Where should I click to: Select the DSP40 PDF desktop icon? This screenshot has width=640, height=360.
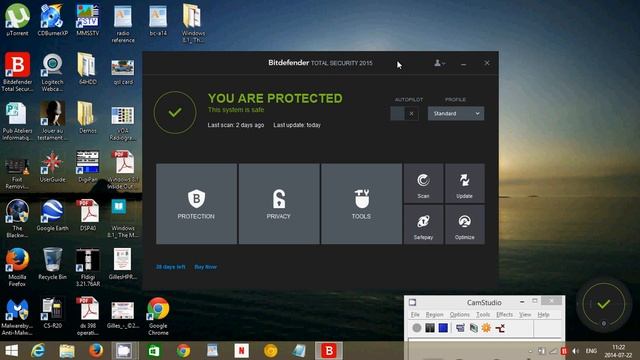pos(88,215)
